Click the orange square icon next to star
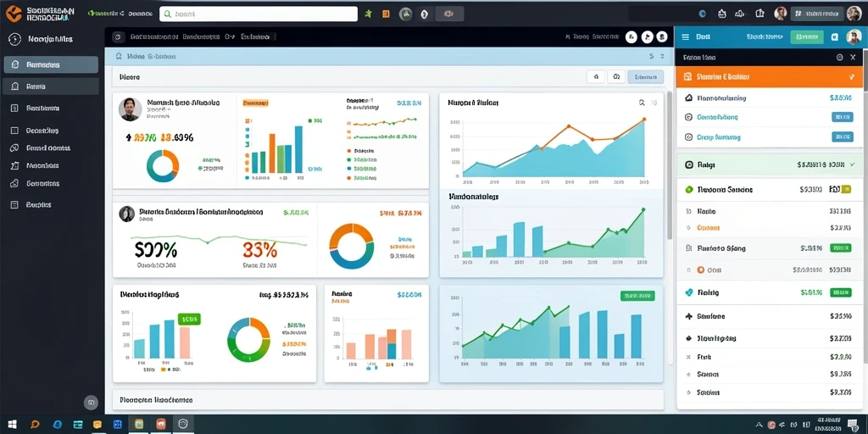 tap(387, 14)
